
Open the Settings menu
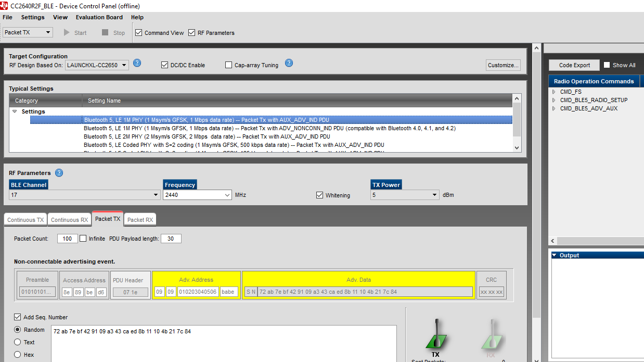[x=33, y=17]
